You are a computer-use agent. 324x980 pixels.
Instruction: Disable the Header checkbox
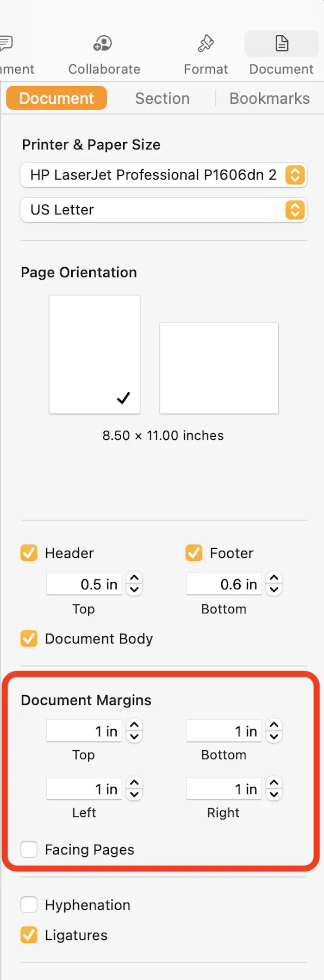[29, 553]
